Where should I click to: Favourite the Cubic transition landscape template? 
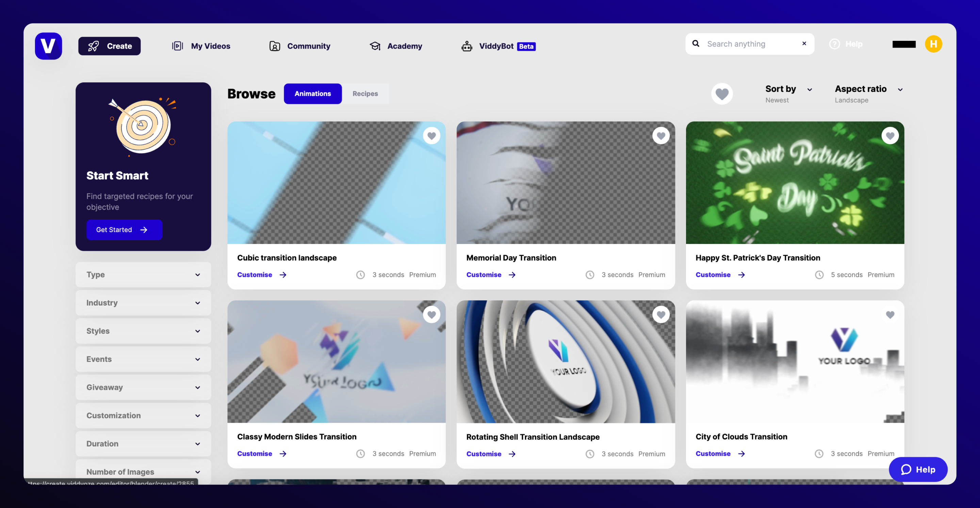431,135
